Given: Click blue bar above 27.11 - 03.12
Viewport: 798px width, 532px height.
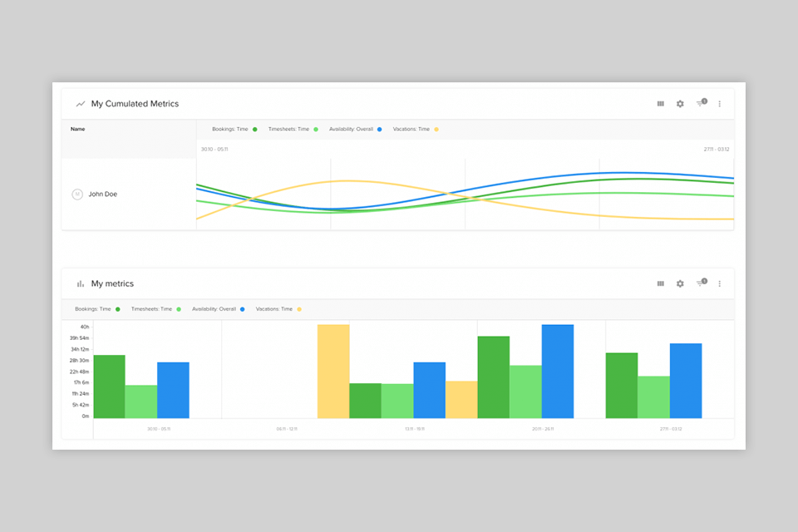Looking at the screenshot, I should (686, 381).
